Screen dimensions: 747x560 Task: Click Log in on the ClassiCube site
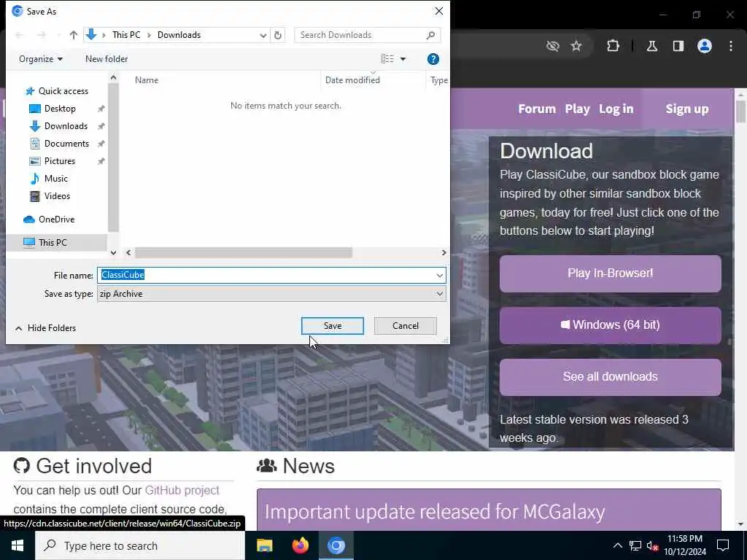[x=616, y=109]
